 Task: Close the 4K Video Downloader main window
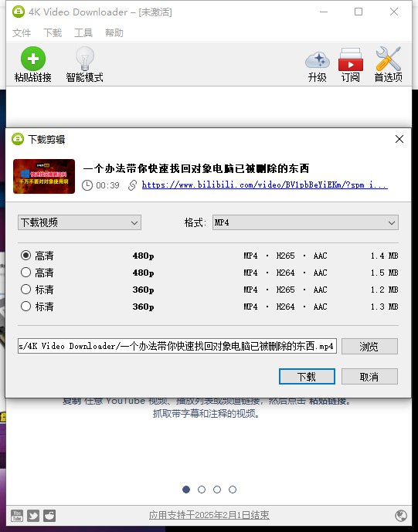coord(394,12)
